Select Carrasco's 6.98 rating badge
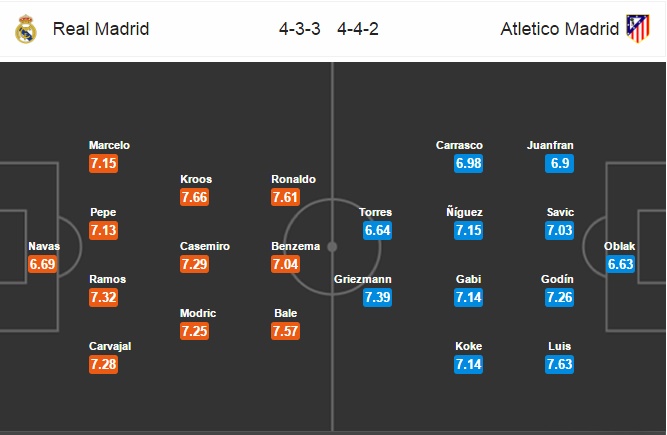 (468, 163)
